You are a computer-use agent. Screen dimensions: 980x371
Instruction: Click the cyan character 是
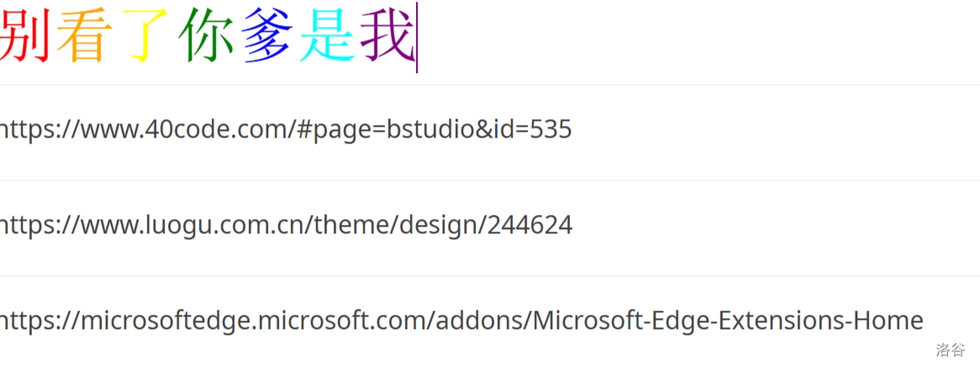point(328,38)
